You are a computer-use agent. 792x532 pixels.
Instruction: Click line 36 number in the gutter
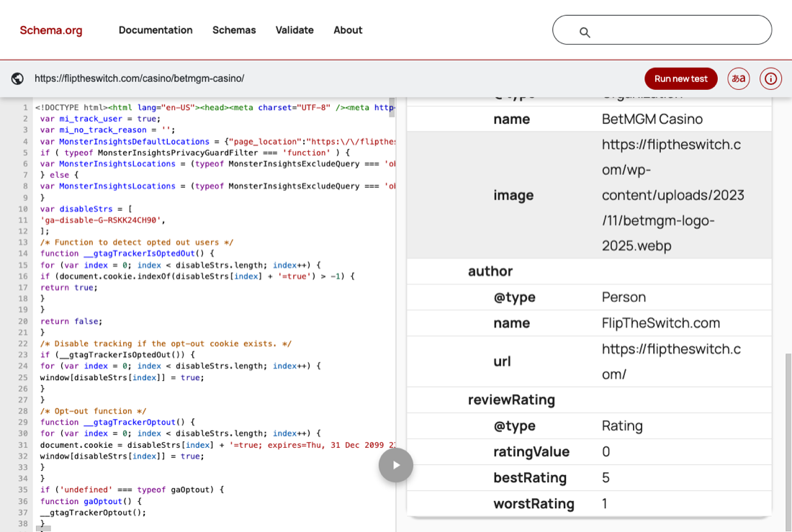point(23,501)
